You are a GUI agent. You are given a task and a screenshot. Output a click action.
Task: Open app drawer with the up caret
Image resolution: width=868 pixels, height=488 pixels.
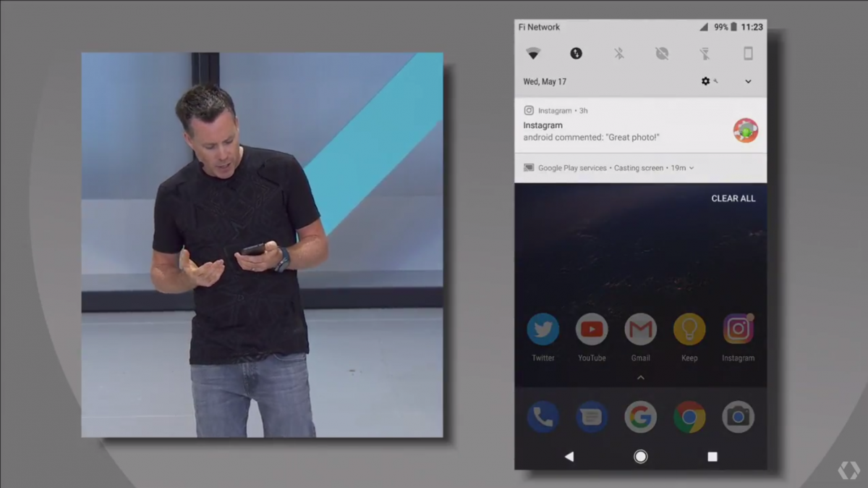[640, 377]
